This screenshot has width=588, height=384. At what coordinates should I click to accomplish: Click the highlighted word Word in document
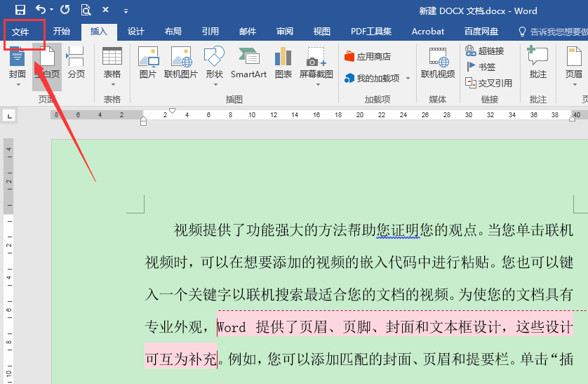pyautogui.click(x=232, y=327)
